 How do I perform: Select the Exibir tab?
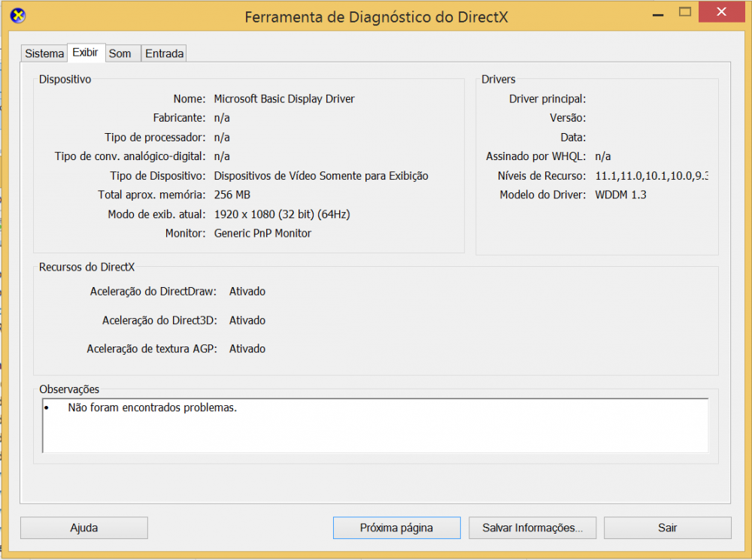pos(86,53)
